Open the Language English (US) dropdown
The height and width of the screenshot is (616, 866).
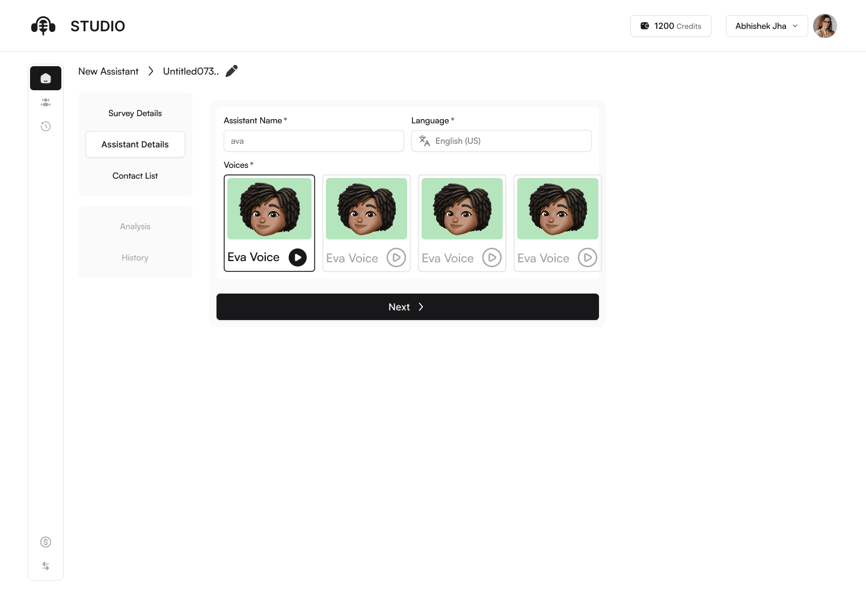click(x=502, y=141)
